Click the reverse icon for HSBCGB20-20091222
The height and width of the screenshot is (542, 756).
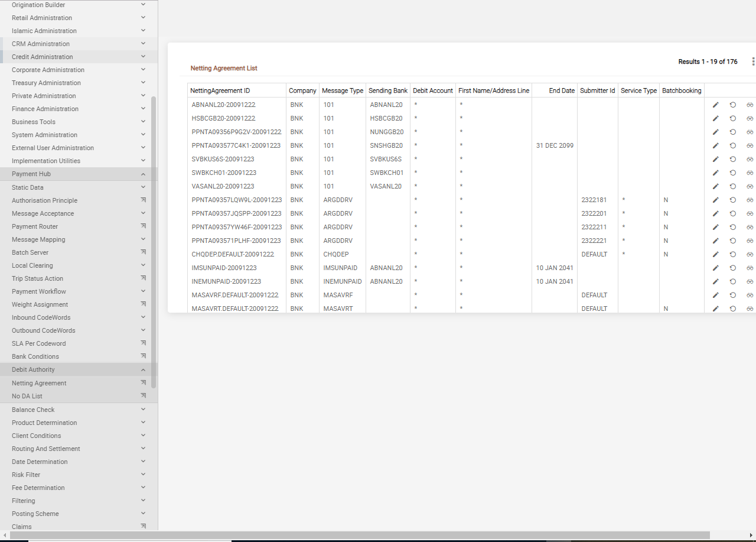(732, 118)
